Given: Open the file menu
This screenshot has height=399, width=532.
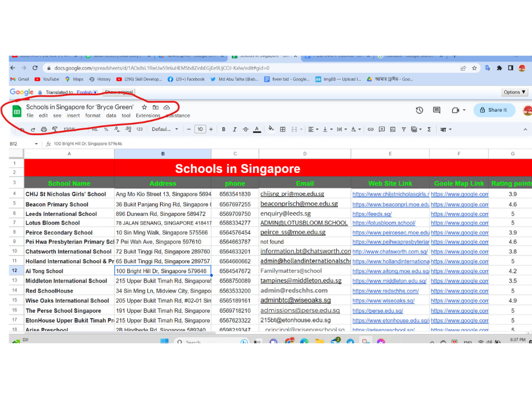Looking at the screenshot, I should point(30,115).
